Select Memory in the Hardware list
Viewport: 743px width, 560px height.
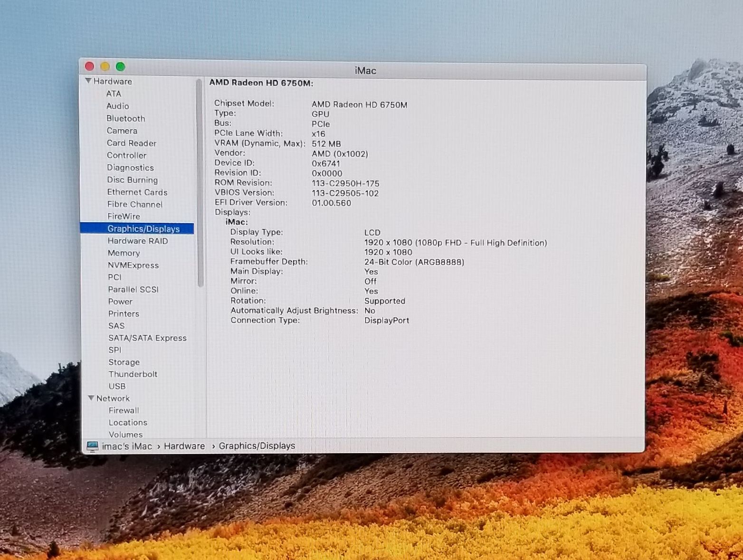pos(124,253)
